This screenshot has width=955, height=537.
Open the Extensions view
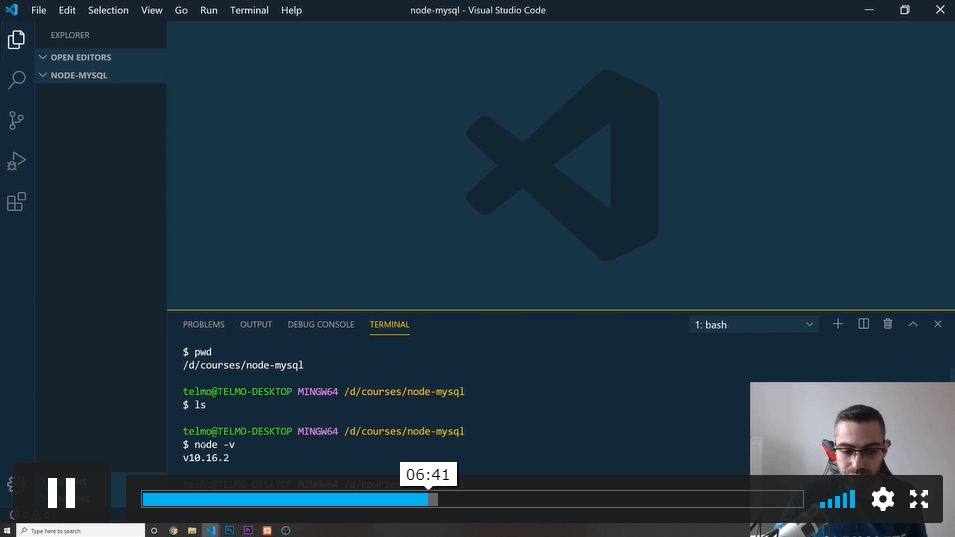point(16,202)
